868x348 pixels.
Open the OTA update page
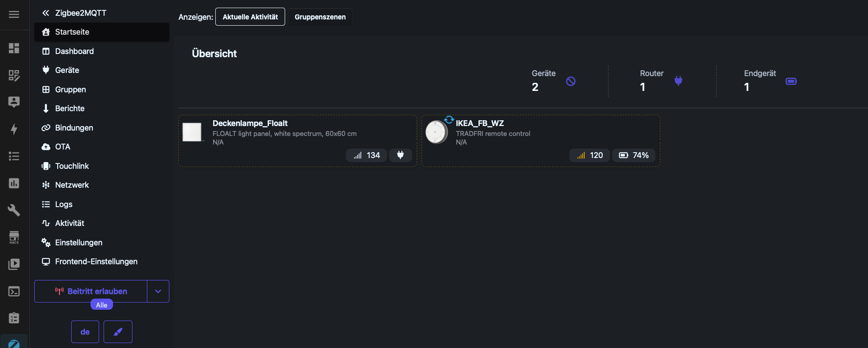click(62, 147)
